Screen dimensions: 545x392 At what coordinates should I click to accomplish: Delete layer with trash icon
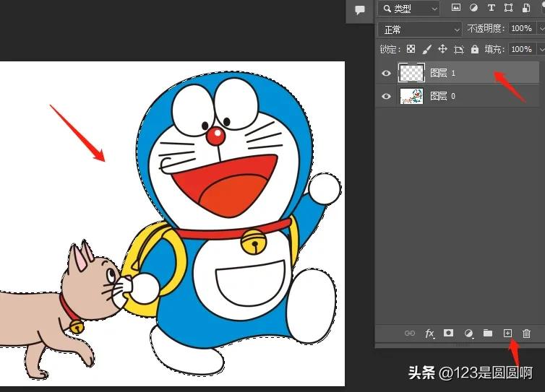(526, 334)
